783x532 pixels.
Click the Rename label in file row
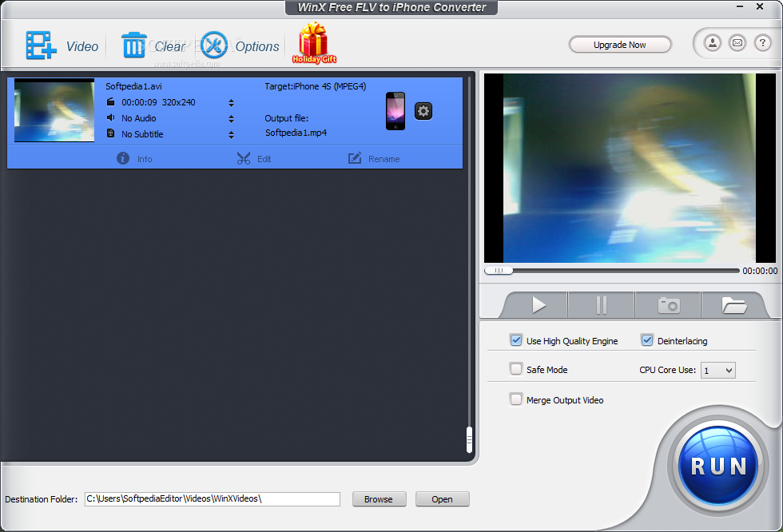(384, 159)
